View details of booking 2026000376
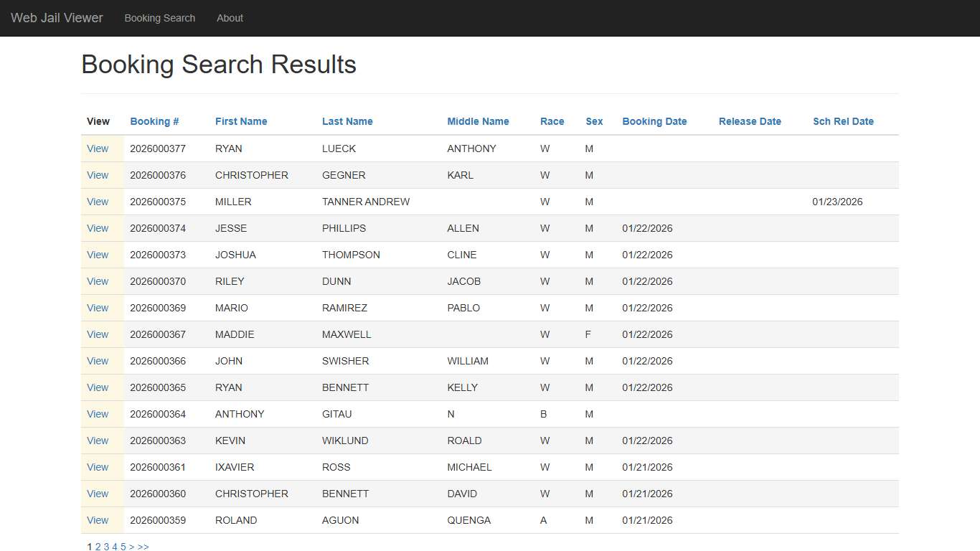Screen dimensions: 980x551 98,175
